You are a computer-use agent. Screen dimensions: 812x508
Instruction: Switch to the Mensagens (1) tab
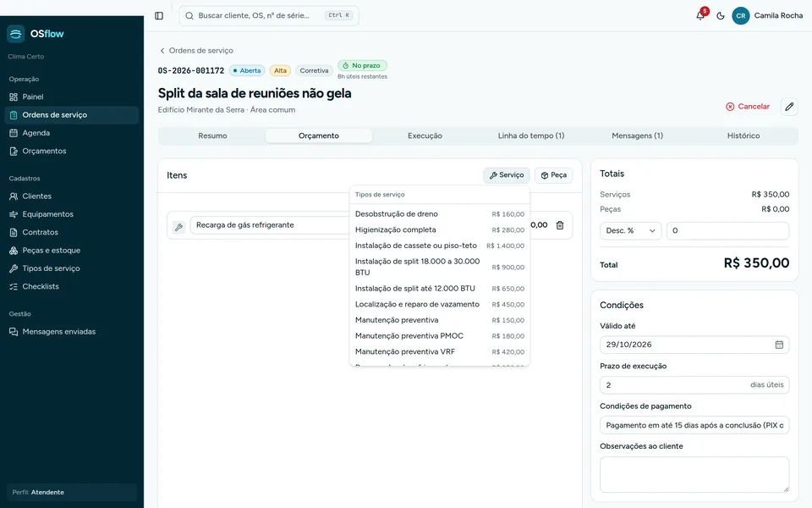pos(637,135)
